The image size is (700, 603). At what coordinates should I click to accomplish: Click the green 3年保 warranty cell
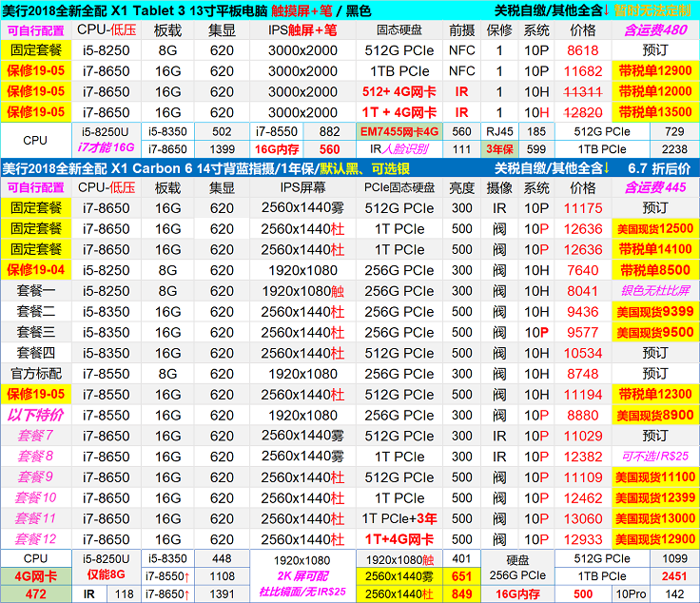[x=501, y=149]
